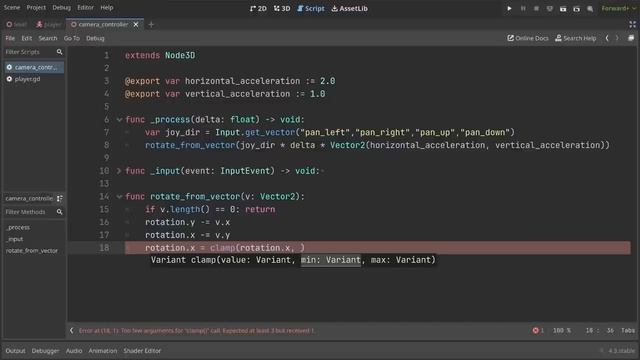
Task: Collapse rotate_from_vector function fold arrow
Action: coord(119,196)
